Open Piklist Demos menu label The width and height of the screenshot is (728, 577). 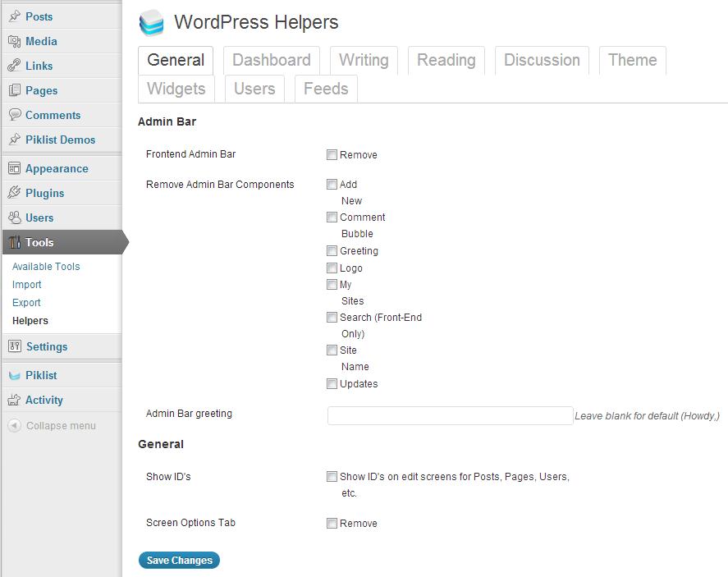pos(61,140)
